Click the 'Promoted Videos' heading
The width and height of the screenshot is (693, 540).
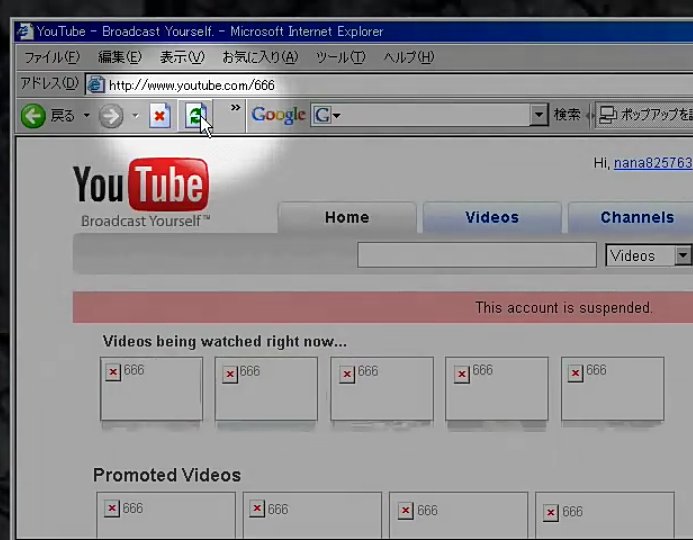coord(167,475)
